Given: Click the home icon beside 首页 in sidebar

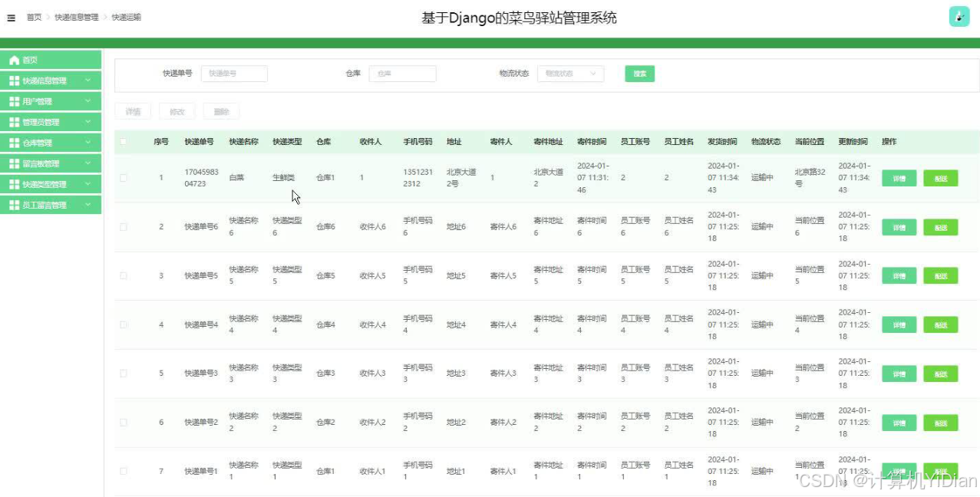Looking at the screenshot, I should (x=14, y=60).
